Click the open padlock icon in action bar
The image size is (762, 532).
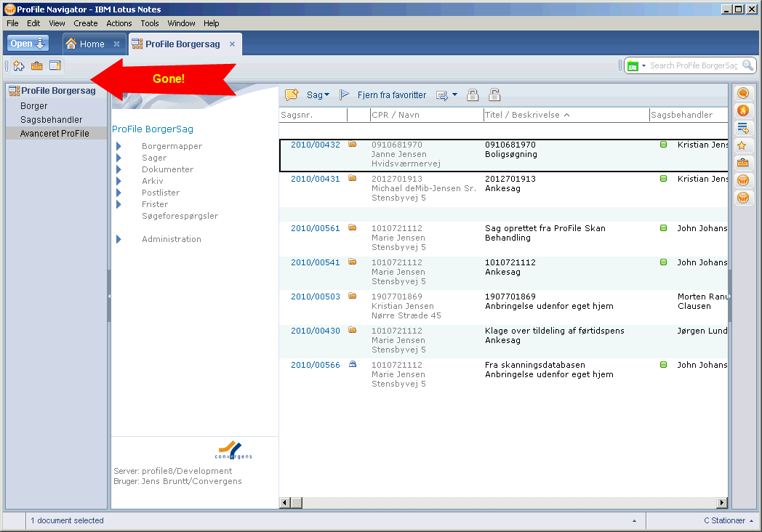[494, 95]
